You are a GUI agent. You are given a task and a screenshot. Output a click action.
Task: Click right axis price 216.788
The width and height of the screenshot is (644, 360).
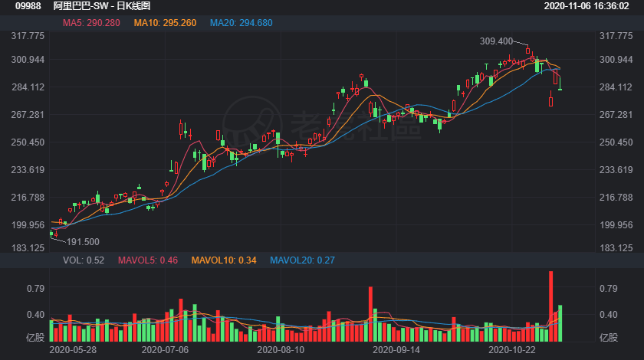coord(616,198)
